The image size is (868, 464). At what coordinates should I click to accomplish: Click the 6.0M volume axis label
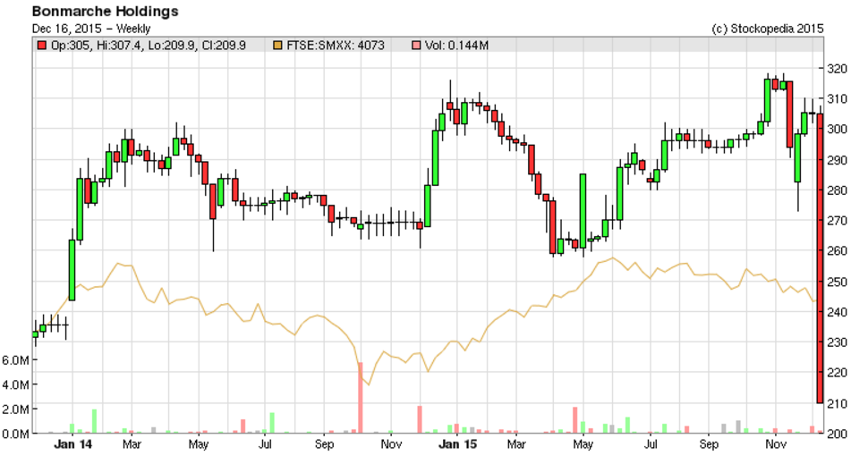[15, 360]
